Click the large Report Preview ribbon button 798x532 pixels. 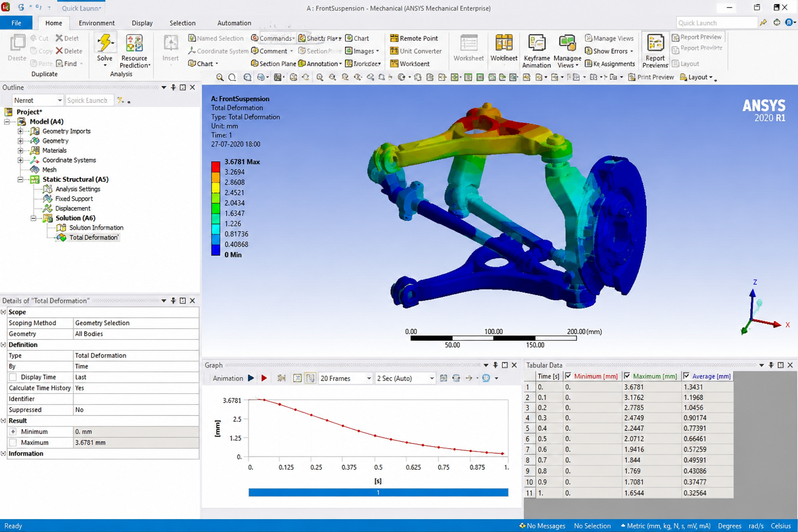click(655, 51)
